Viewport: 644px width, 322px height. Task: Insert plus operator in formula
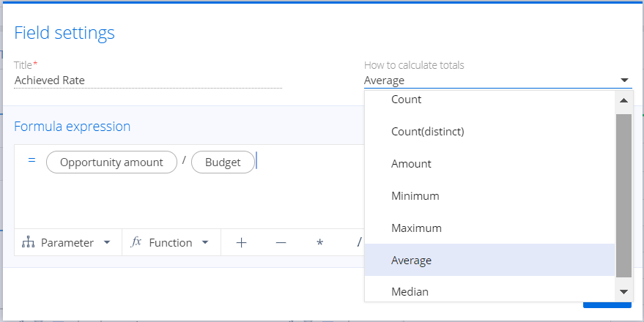(242, 243)
